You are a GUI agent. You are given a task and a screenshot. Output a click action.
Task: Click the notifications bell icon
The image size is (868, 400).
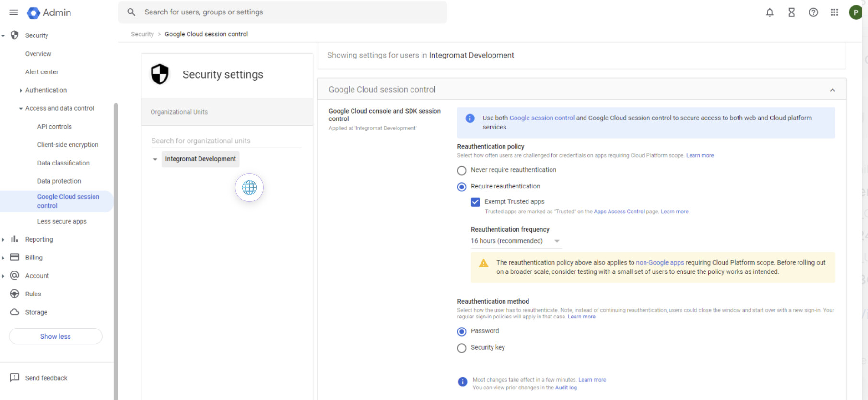tap(770, 12)
